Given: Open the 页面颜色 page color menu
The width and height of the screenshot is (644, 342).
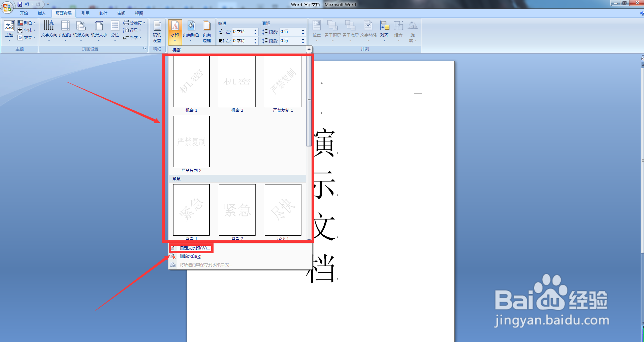Looking at the screenshot, I should pyautogui.click(x=191, y=31).
